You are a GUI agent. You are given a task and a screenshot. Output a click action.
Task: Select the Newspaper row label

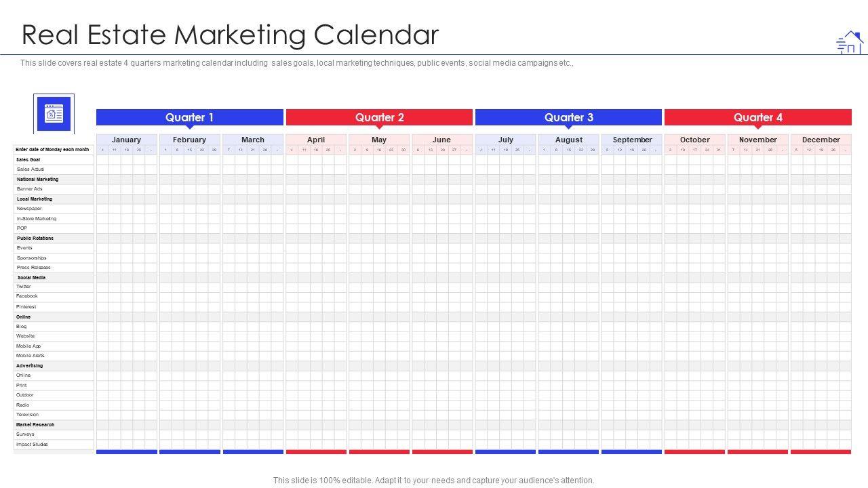click(x=29, y=209)
